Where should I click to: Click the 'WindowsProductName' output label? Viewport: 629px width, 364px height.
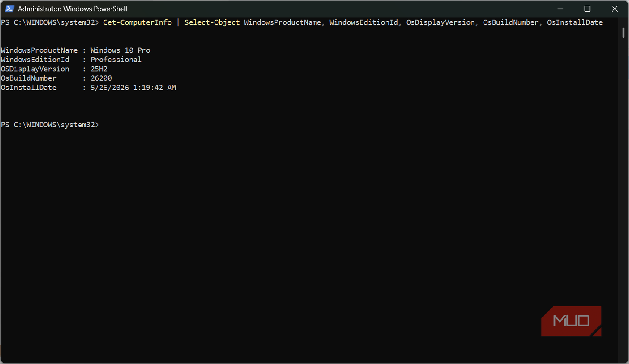coord(39,50)
